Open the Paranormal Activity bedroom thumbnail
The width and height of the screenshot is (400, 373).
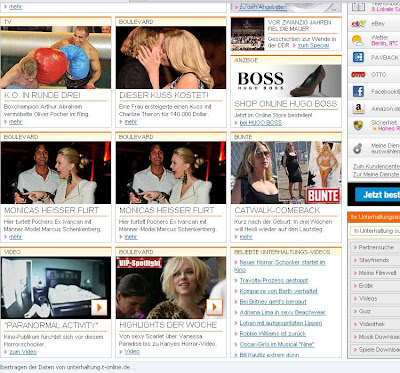click(x=56, y=288)
